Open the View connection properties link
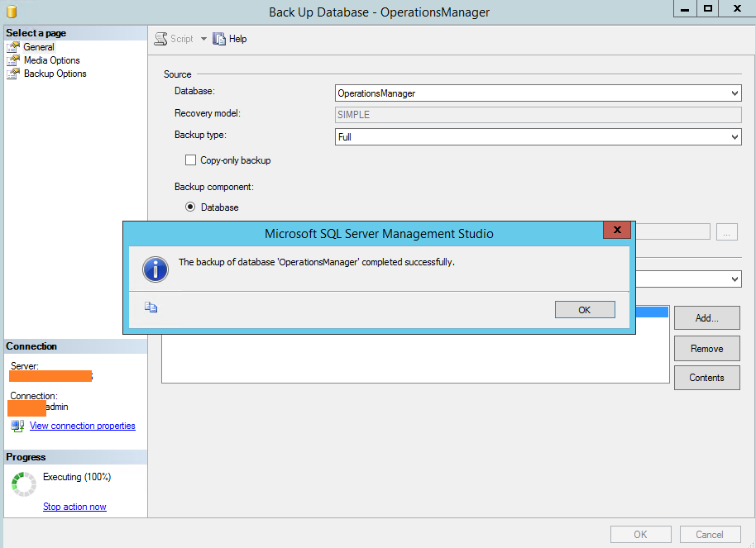756x548 pixels. [x=83, y=426]
